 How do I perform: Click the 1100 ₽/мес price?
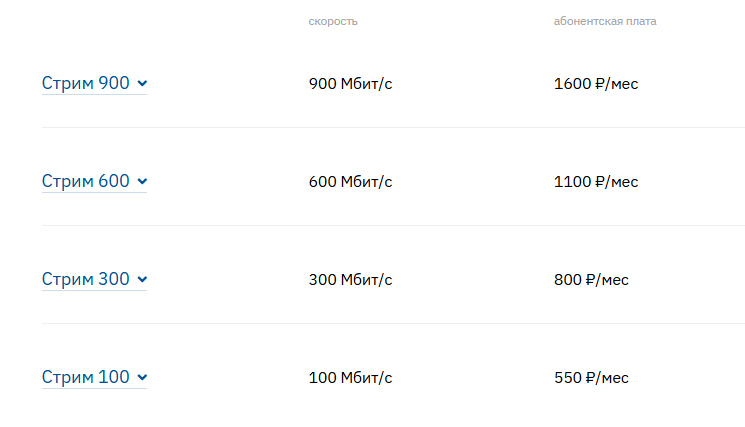click(596, 182)
